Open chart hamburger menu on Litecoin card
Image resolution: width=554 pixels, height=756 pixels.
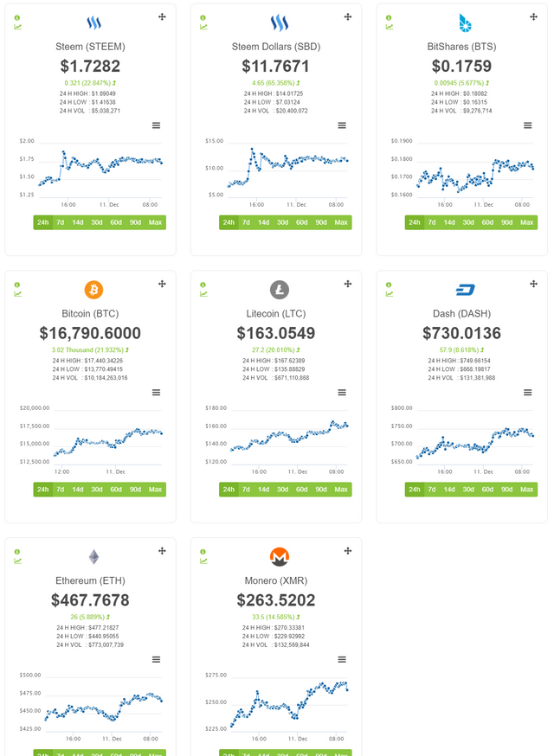pos(342,393)
